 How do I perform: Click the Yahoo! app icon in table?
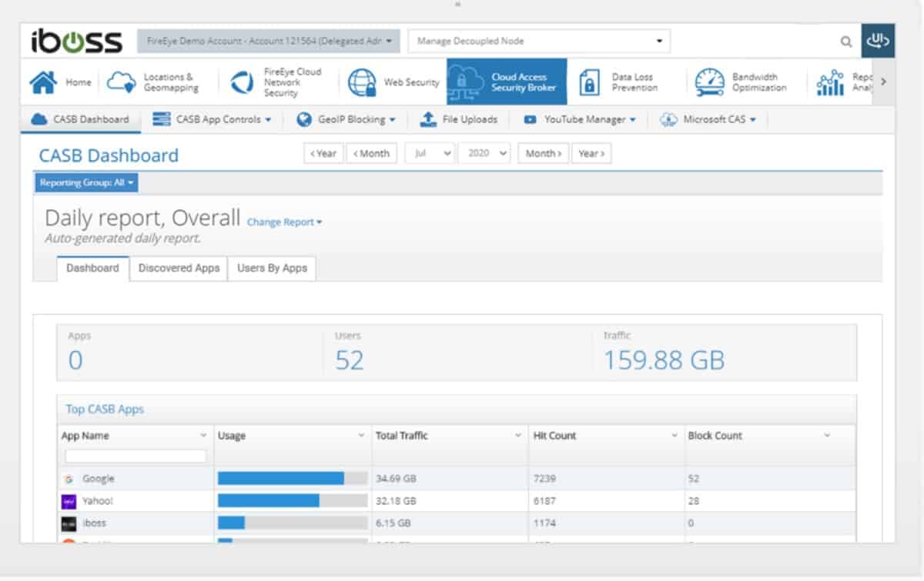coord(69,501)
